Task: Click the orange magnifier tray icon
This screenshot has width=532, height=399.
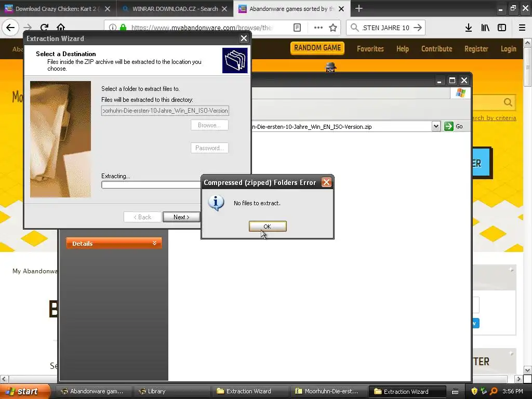Action: pyautogui.click(x=494, y=391)
